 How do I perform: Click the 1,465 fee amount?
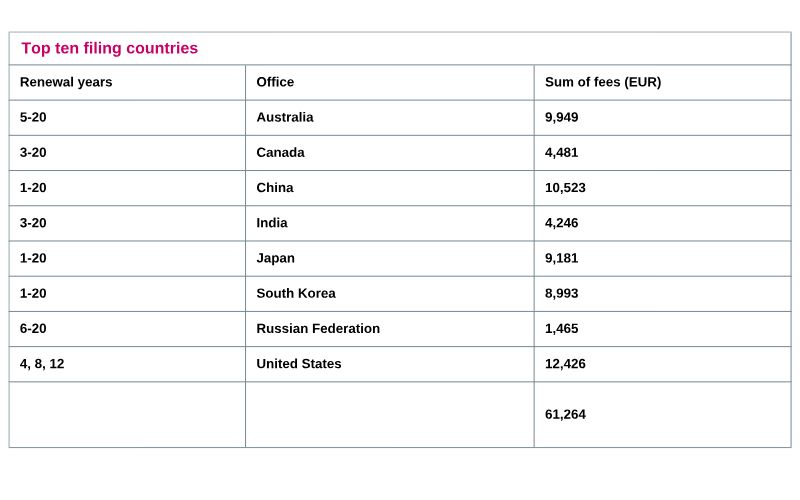pos(562,328)
